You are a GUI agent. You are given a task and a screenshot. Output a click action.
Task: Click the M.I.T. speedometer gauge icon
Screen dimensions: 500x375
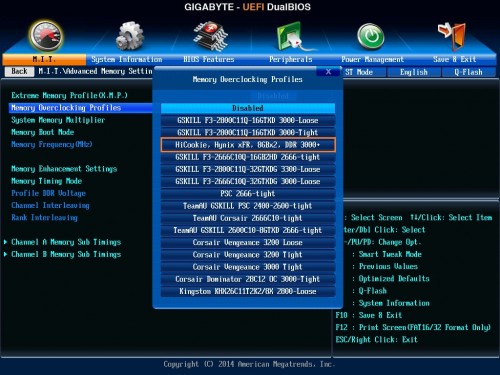46,36
